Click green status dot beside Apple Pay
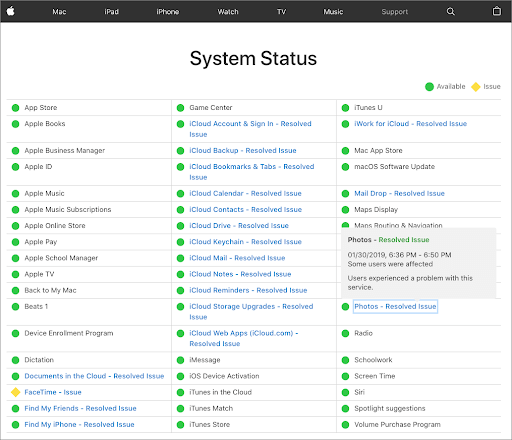This screenshot has height=440, width=512. [x=15, y=242]
